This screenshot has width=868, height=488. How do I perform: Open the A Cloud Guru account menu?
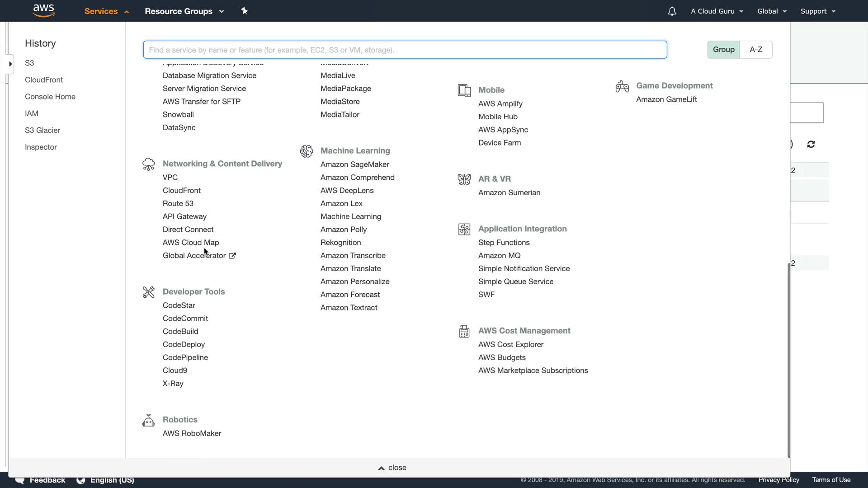tap(717, 11)
